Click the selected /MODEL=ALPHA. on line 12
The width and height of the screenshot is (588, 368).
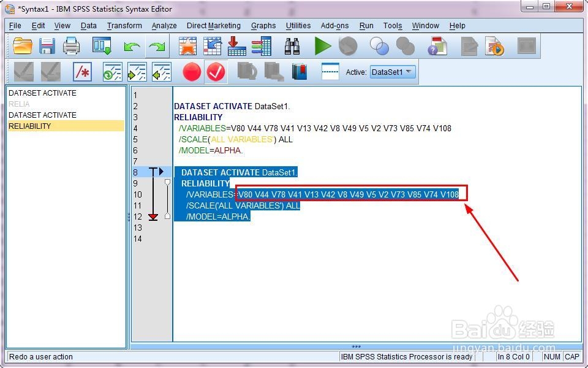(x=218, y=217)
